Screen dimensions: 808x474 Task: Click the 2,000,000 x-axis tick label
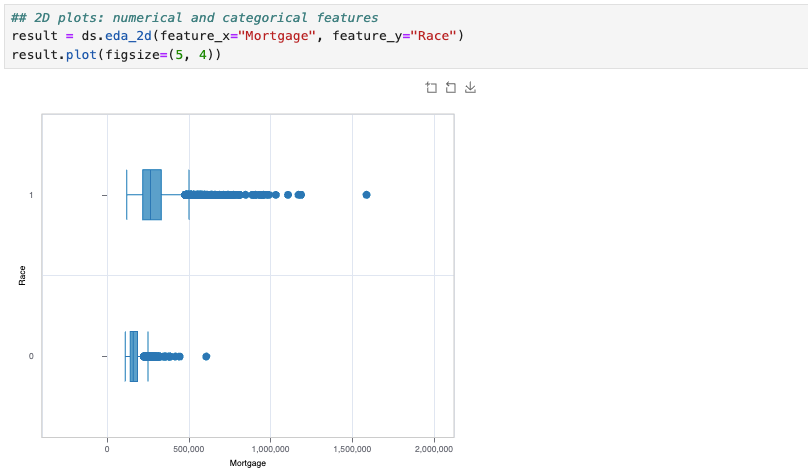pyautogui.click(x=434, y=449)
